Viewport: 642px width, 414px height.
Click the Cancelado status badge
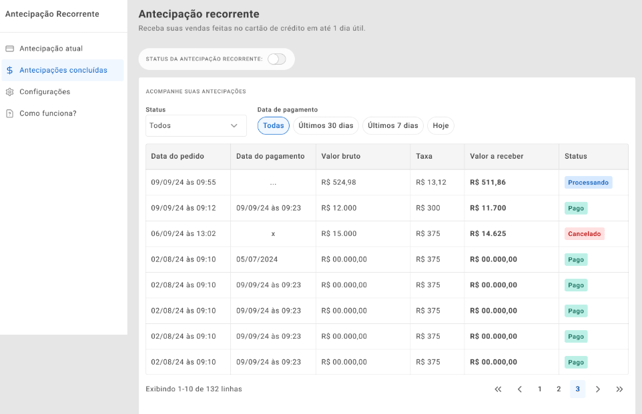pos(584,234)
